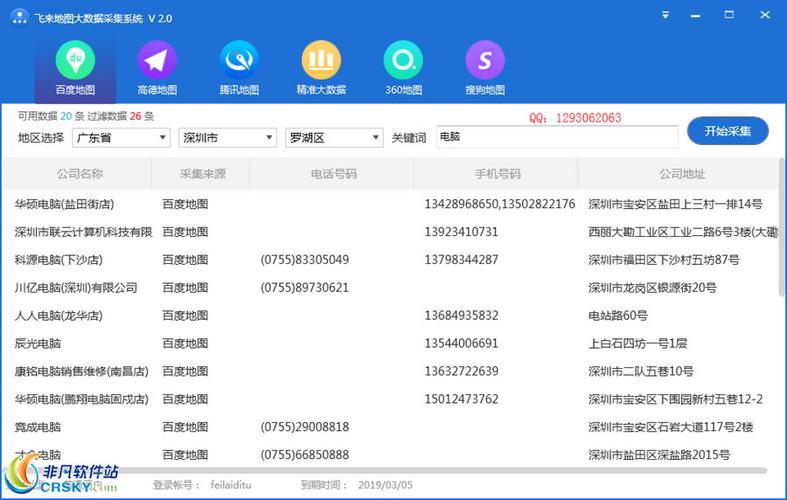Open the title bar dropdown menu icon
Viewport: 787px width, 500px height.
[x=665, y=15]
